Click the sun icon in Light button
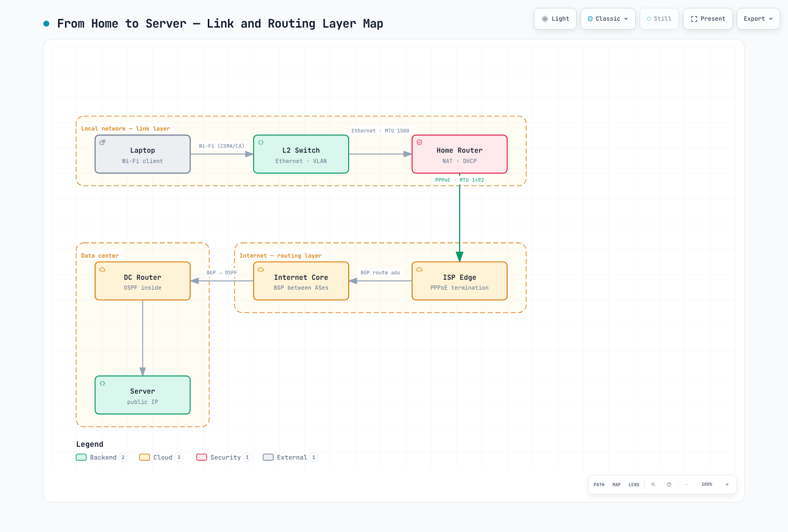Screen dimensions: 788x532 tap(545, 19)
